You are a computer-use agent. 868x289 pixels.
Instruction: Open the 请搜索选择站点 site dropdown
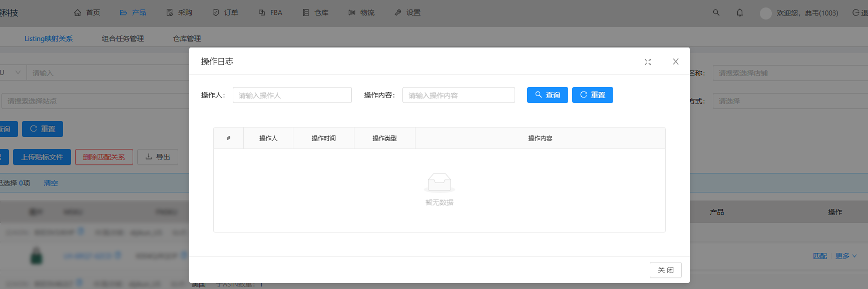click(95, 101)
